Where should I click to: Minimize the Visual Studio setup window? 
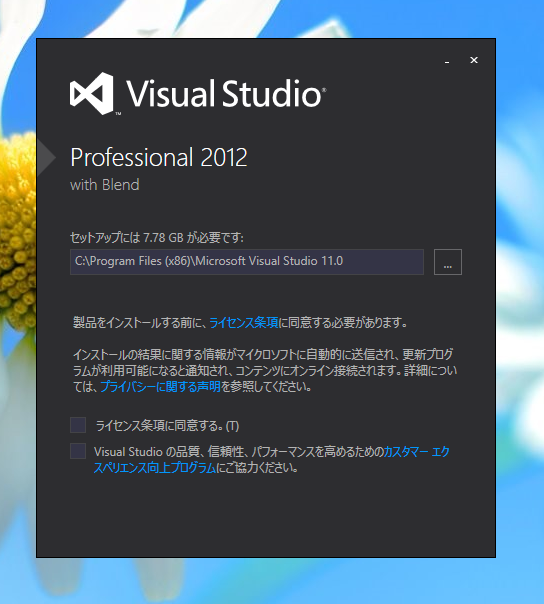[447, 60]
